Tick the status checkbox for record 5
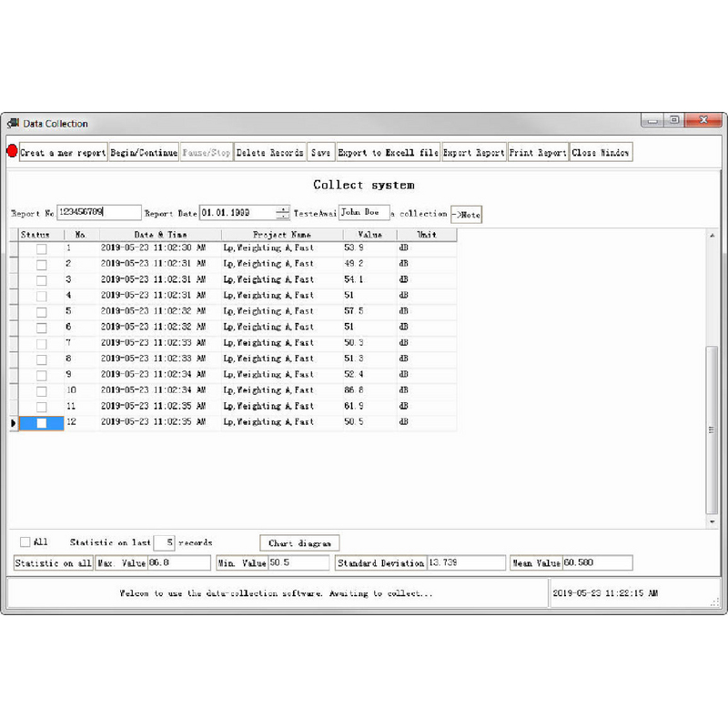Image resolution: width=728 pixels, height=728 pixels. (41, 312)
